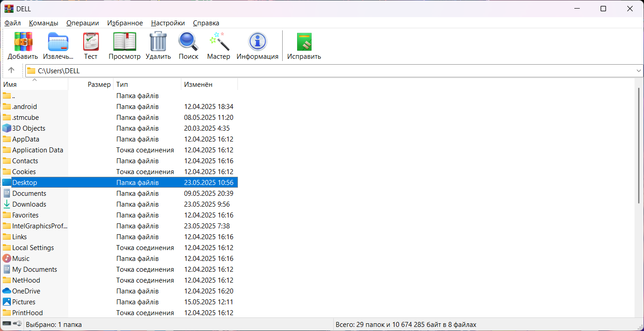This screenshot has height=331, width=644.
Task: Click the drive/key icon in status bar
Action: (12, 324)
